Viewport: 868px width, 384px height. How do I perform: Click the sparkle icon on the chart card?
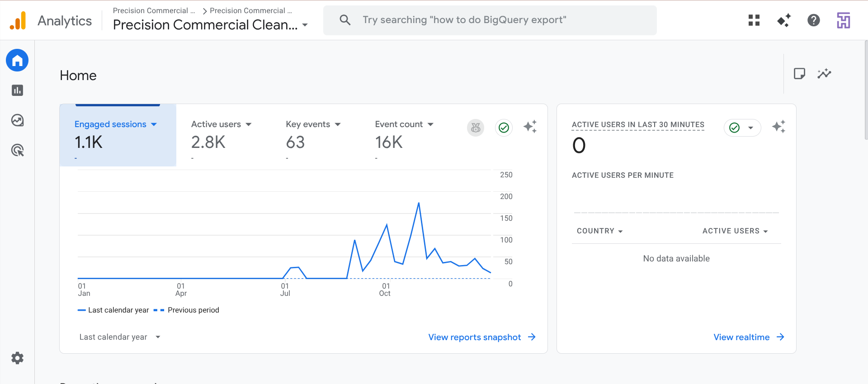(530, 127)
